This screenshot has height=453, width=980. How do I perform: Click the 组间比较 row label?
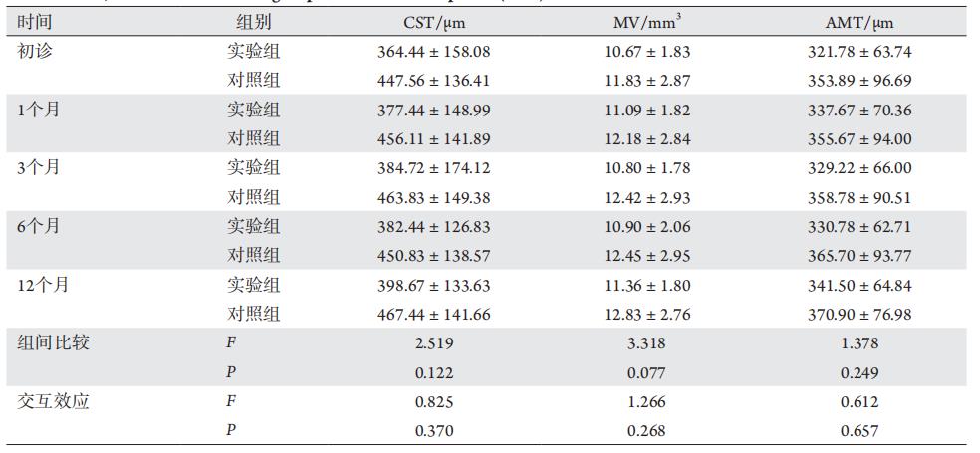tap(52, 343)
